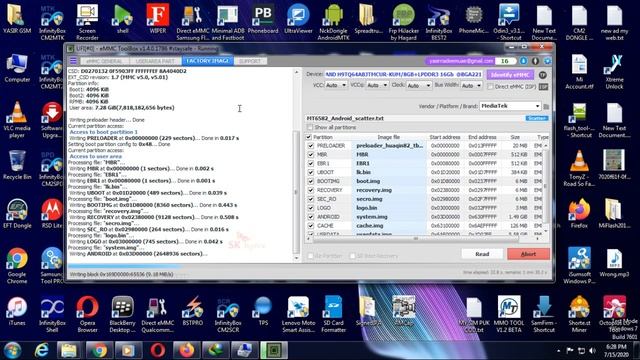640x360 pixels.
Task: Open the SD Card Formatter desktop icon
Action: pos(333,314)
